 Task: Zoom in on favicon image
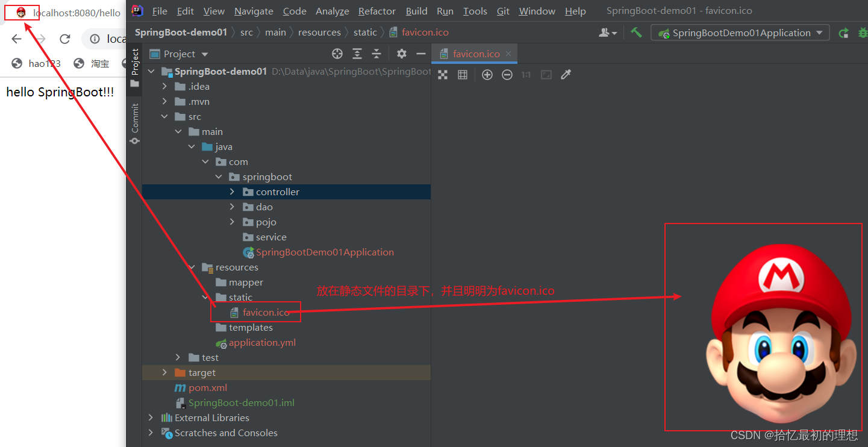pyautogui.click(x=487, y=75)
